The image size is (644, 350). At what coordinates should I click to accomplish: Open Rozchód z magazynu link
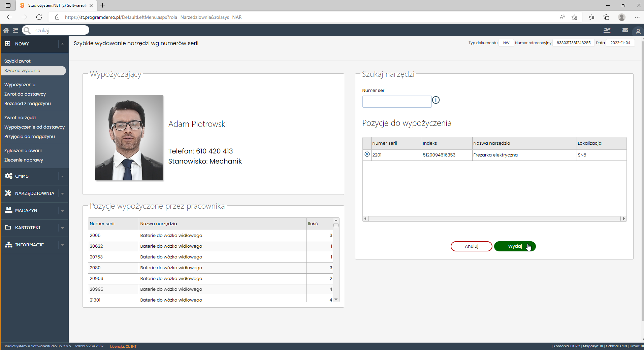(28, 103)
